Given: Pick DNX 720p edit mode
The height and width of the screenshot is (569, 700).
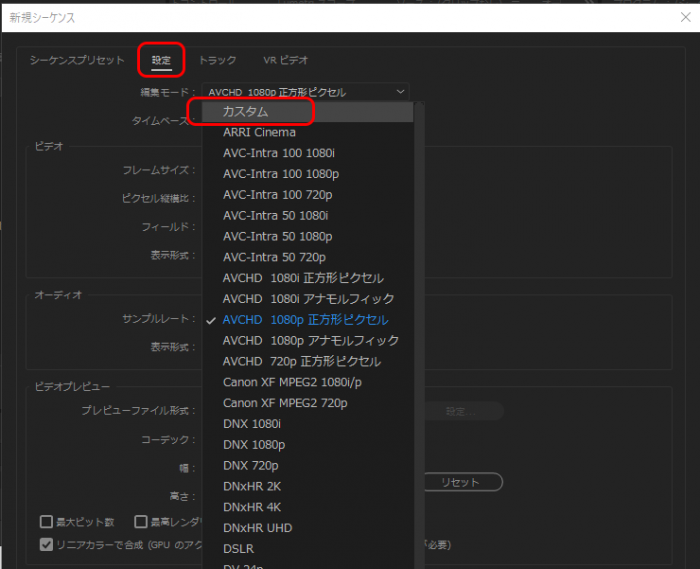Looking at the screenshot, I should tap(307, 465).
